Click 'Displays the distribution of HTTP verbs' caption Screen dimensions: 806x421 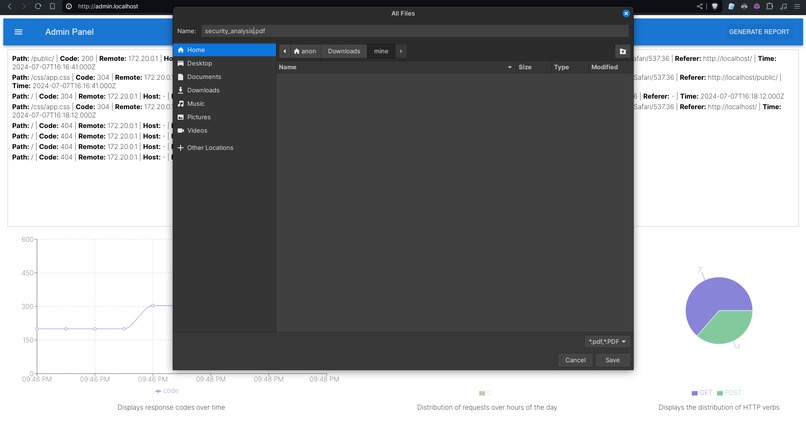point(719,407)
